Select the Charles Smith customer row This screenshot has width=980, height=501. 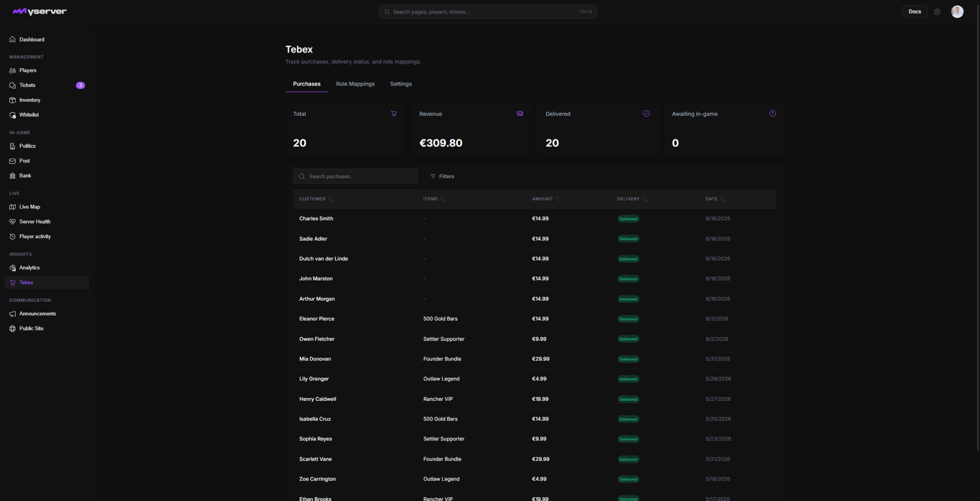pos(535,219)
